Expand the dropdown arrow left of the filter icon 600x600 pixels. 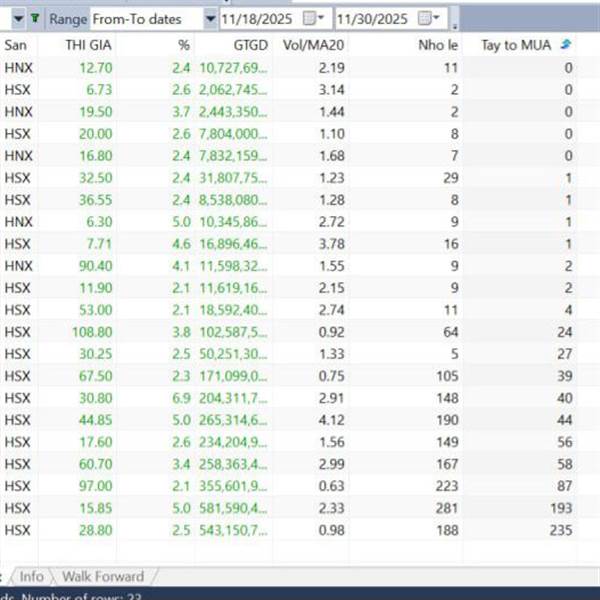click(18, 18)
